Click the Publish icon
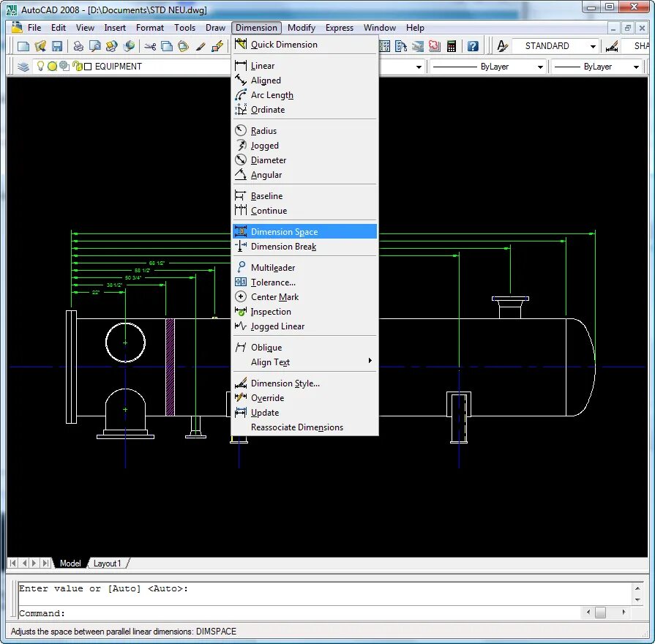Image resolution: width=655 pixels, height=644 pixels. (111, 46)
